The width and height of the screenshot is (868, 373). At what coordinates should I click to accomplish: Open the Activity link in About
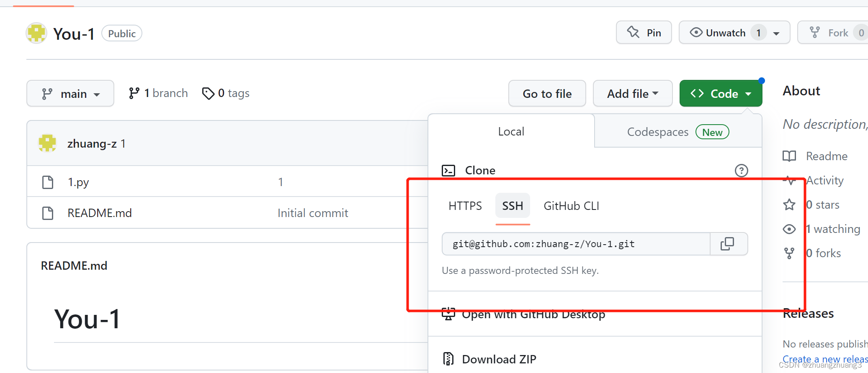(825, 180)
